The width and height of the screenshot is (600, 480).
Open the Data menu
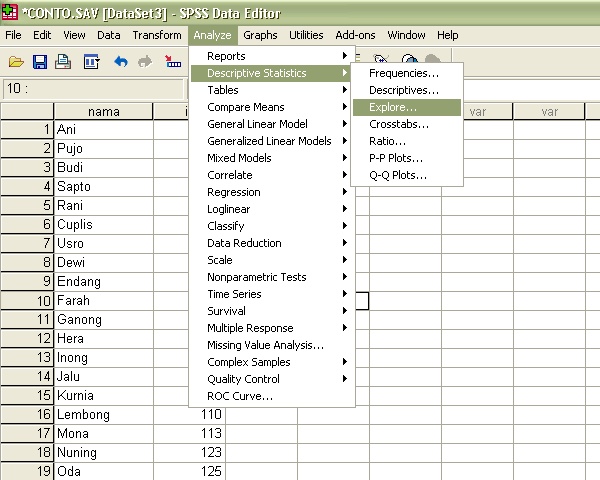pos(109,35)
